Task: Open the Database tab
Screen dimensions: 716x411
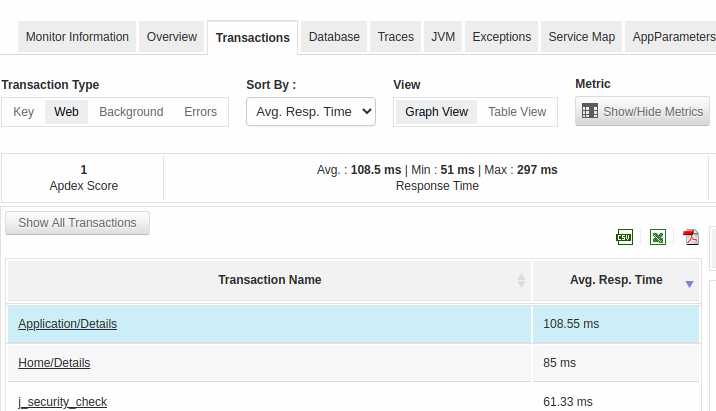Action: (x=334, y=37)
